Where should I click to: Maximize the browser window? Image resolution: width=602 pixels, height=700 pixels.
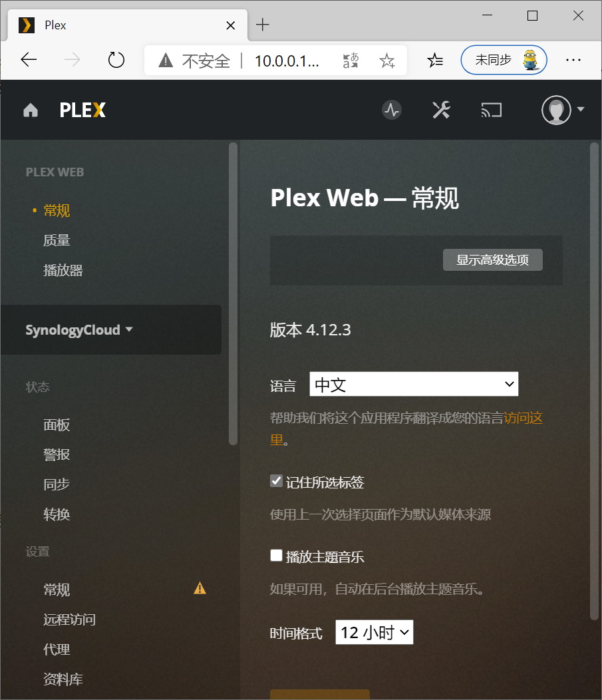tap(532, 15)
